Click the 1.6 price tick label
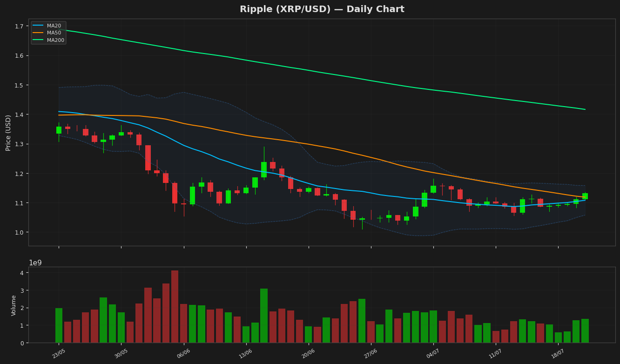Image resolution: width=620 pixels, height=364 pixels. click(x=19, y=56)
